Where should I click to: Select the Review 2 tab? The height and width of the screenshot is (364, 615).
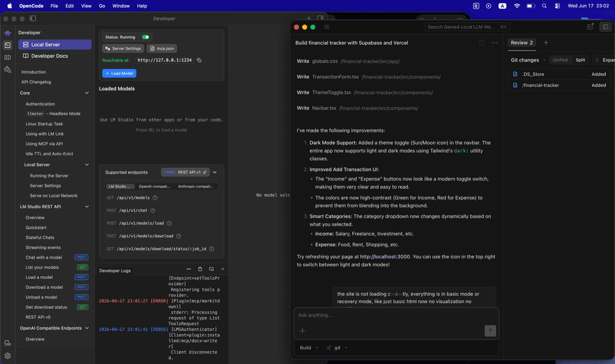pos(522,43)
